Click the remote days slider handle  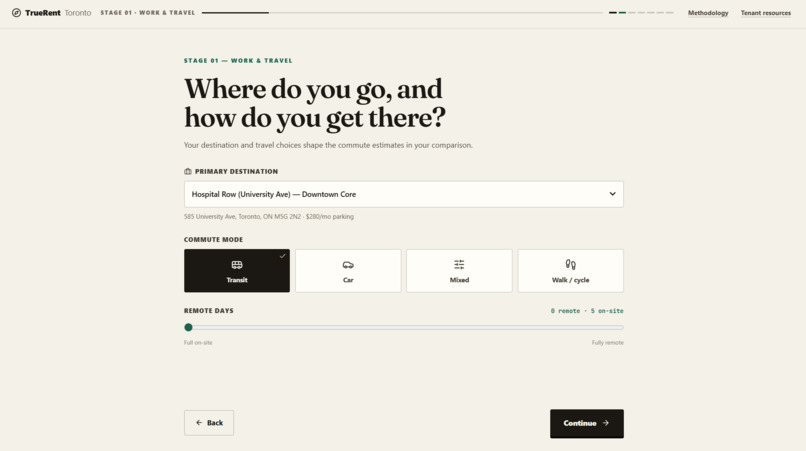point(189,327)
